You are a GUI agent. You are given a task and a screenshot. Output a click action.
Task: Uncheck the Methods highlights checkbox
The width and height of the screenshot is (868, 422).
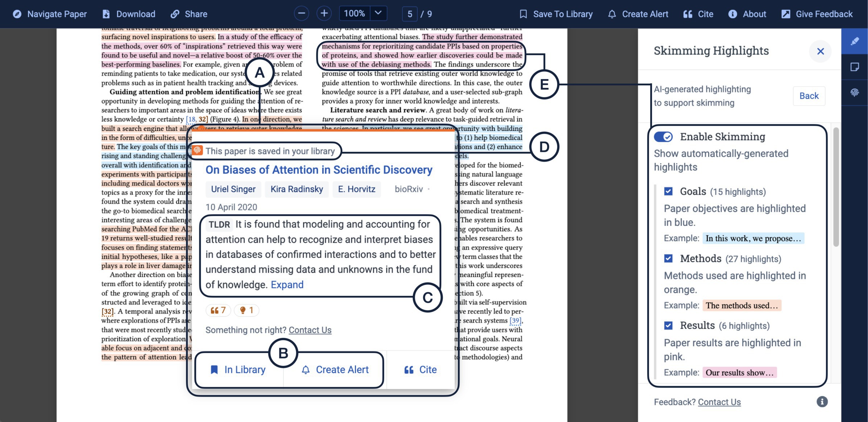coord(668,258)
